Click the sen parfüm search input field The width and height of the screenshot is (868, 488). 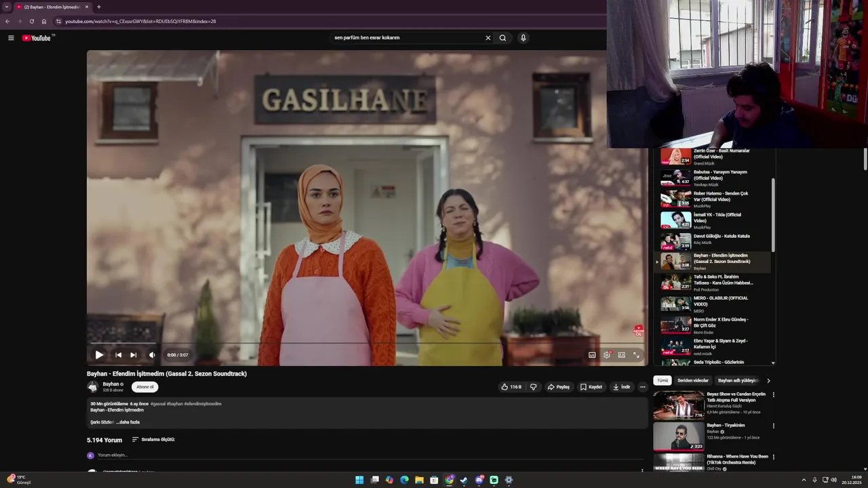pos(406,38)
